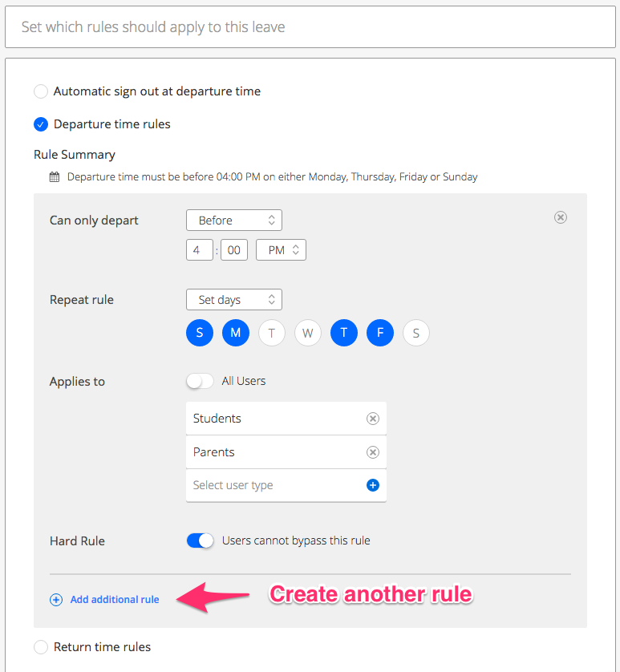Disable the Hard Rule toggle
620x672 pixels.
[x=200, y=540]
